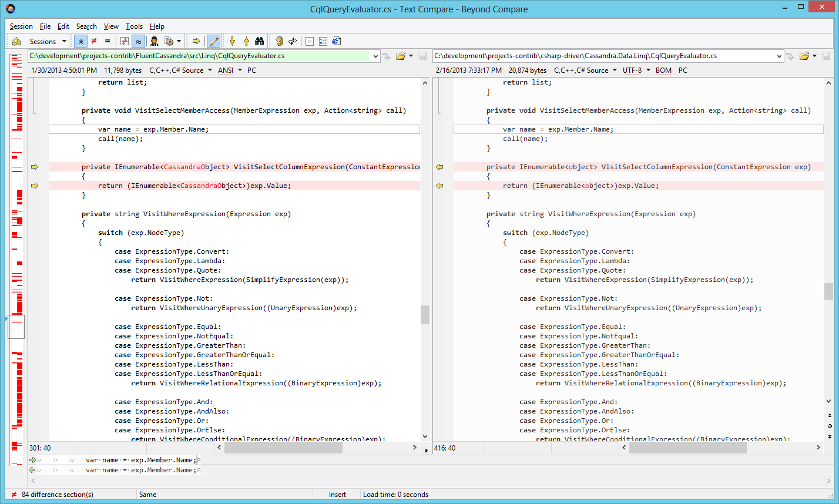This screenshot has height=504, width=839.
Task: Click the Home session icon
Action: [16, 41]
